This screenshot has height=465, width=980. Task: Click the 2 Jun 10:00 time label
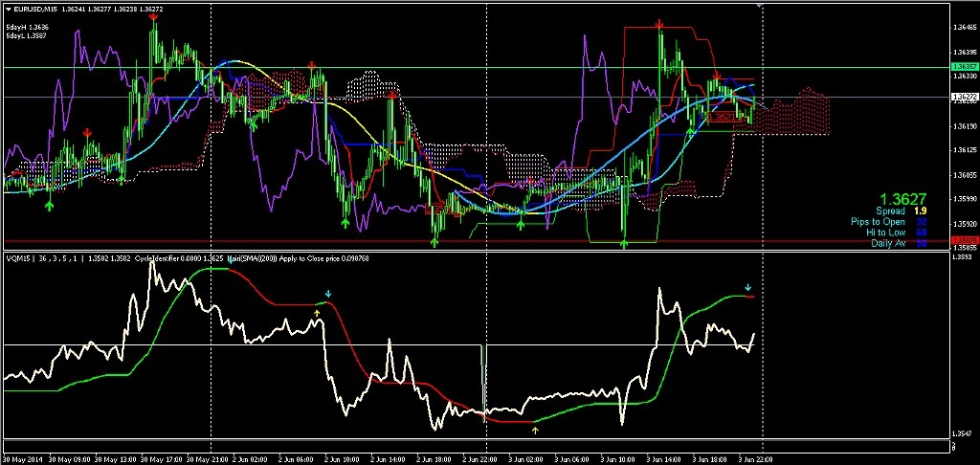[344, 459]
